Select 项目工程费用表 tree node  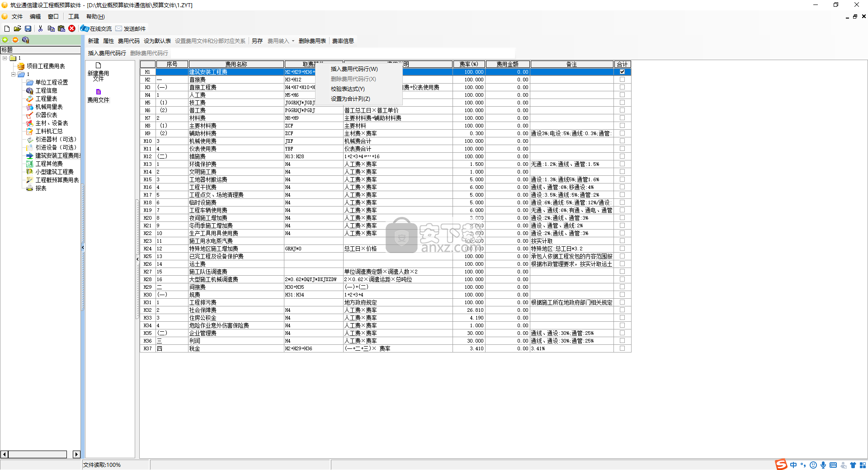[46, 66]
